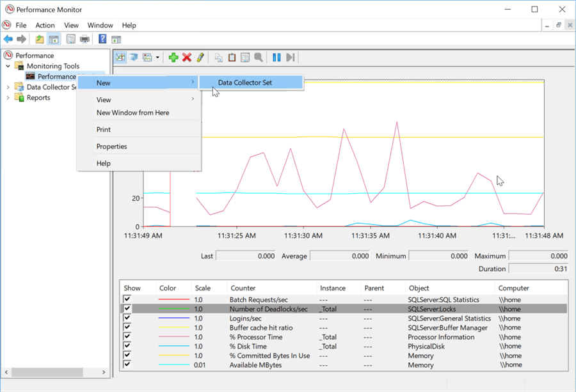Select Data Collector Set in submenu
Image resolution: width=576 pixels, height=392 pixels.
pos(245,82)
